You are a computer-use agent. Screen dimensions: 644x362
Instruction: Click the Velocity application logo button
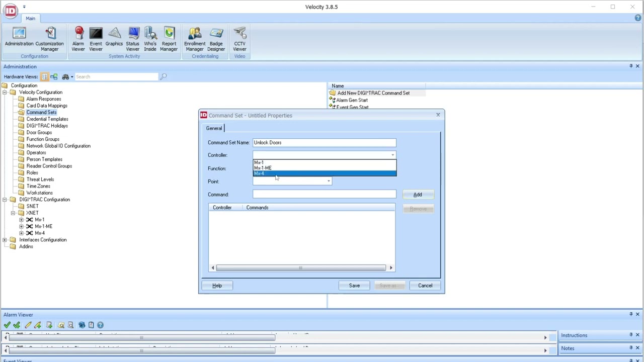click(10, 11)
